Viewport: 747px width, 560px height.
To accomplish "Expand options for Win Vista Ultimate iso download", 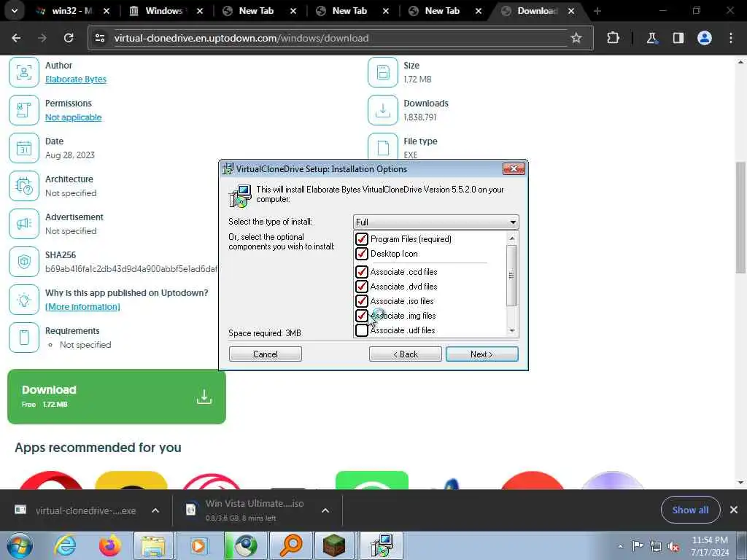I will point(325,510).
